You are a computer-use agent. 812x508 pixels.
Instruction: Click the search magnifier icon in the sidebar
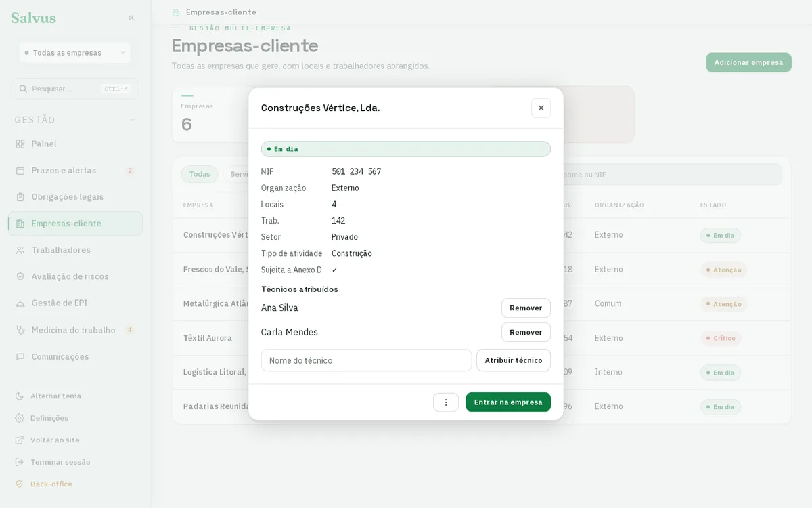pos(23,89)
